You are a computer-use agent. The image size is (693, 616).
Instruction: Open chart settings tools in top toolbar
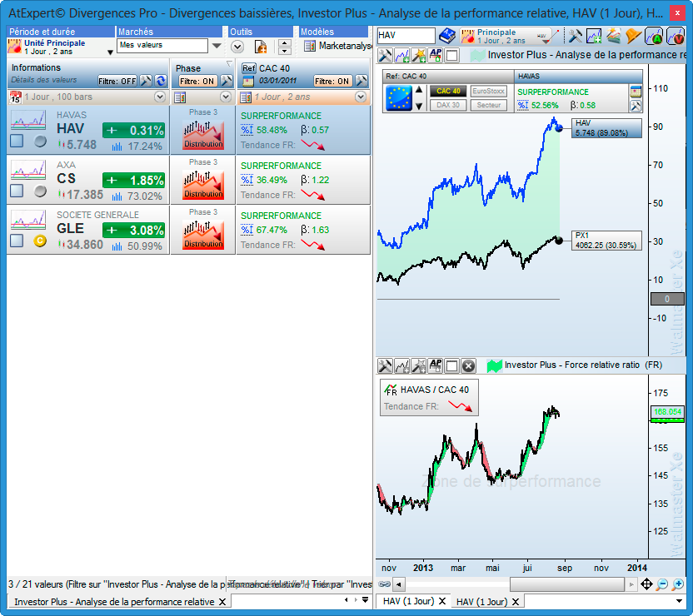pyautogui.click(x=575, y=36)
